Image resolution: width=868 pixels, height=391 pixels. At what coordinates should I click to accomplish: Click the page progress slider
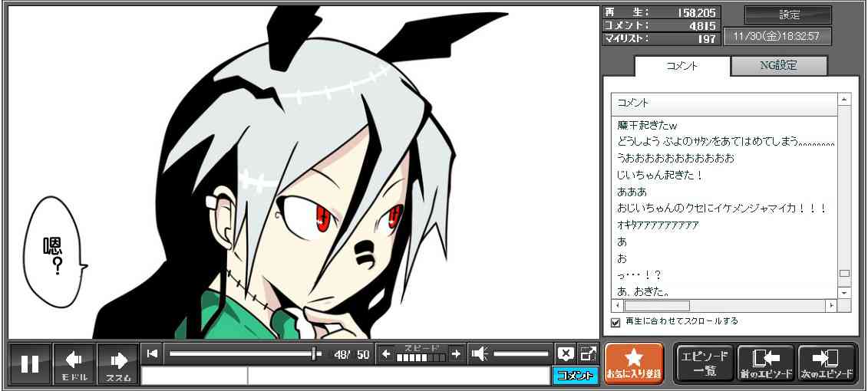pyautogui.click(x=242, y=353)
